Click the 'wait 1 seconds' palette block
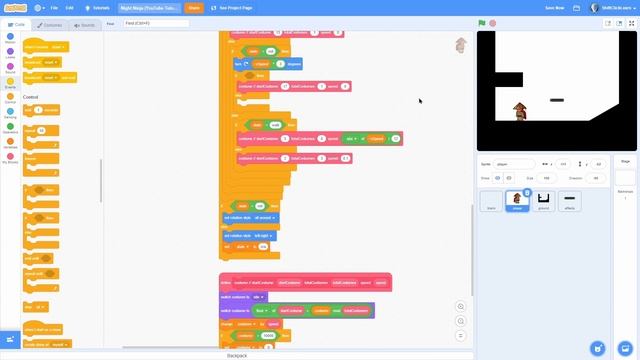640x360 pixels. click(x=41, y=110)
